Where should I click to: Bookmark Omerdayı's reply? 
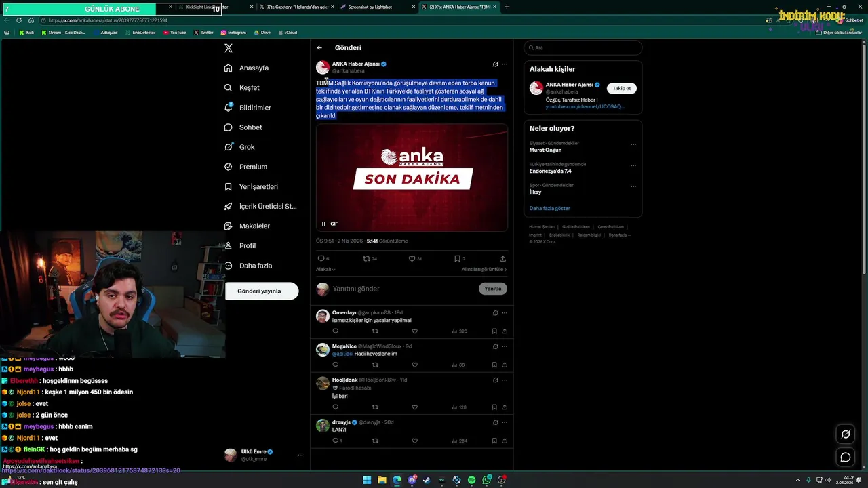coord(494,331)
